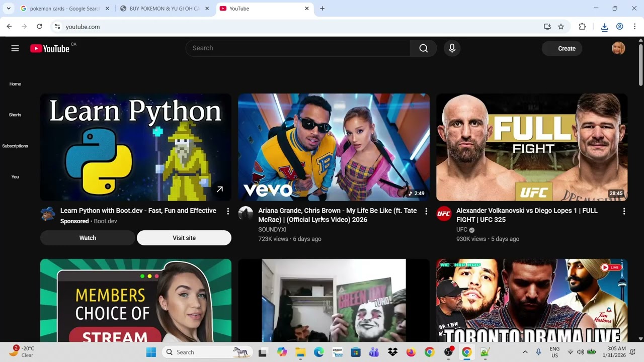Open the Chrome profile icon

click(620, 27)
